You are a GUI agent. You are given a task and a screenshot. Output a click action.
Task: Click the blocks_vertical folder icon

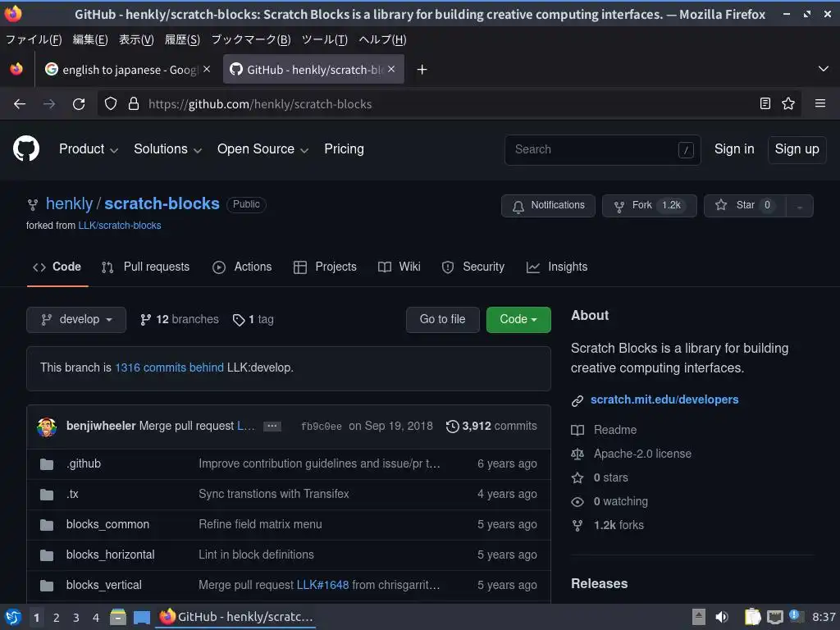point(47,586)
